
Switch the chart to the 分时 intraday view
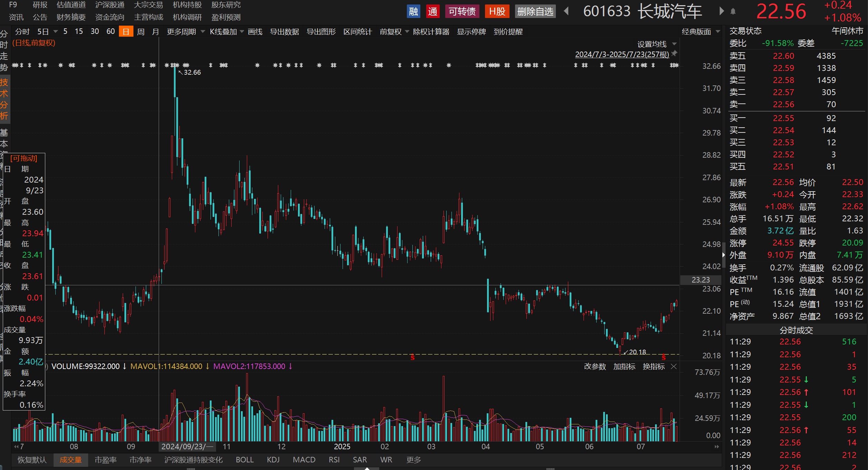22,31
